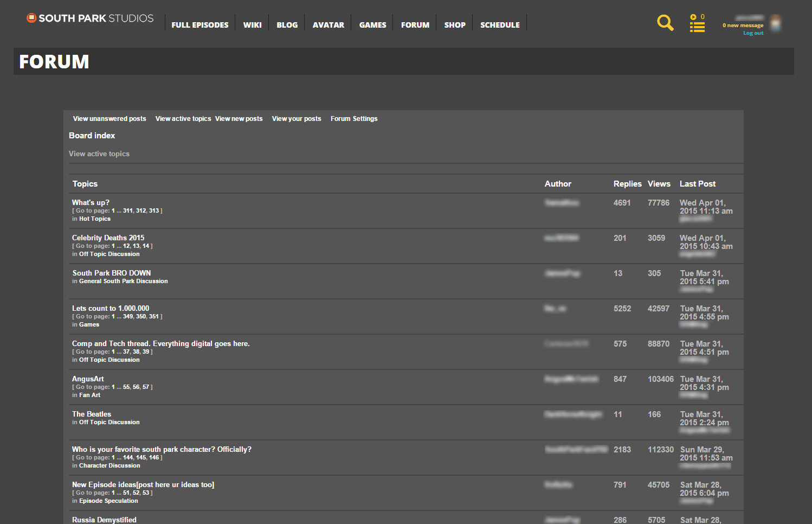Open The Beatles topic

[x=92, y=414]
